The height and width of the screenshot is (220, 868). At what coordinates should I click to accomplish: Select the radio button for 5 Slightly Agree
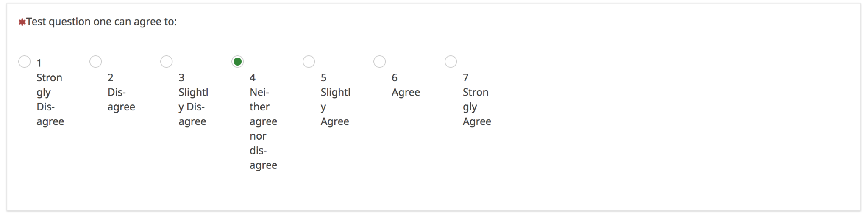[309, 62]
